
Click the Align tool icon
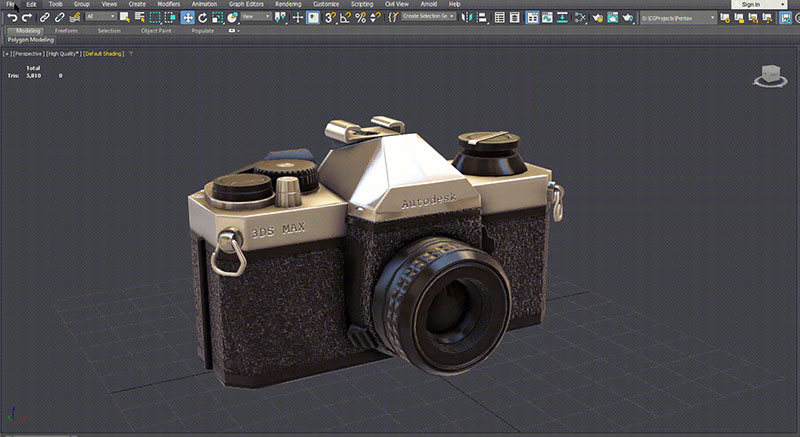482,18
